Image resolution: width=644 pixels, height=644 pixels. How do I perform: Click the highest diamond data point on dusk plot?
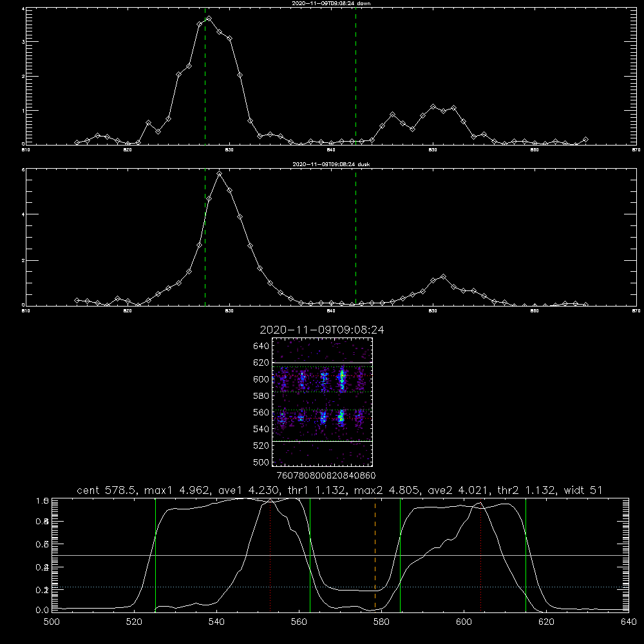220,174
